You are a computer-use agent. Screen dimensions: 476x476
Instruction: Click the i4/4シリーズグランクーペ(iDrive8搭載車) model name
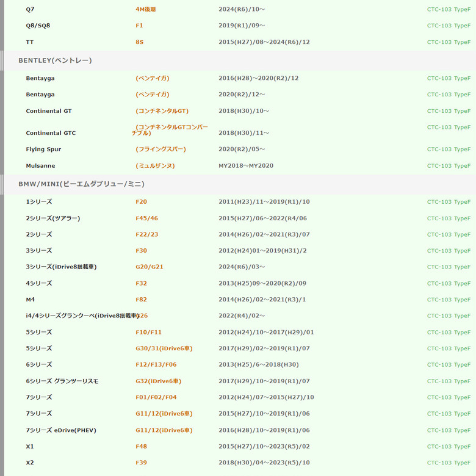point(82,316)
